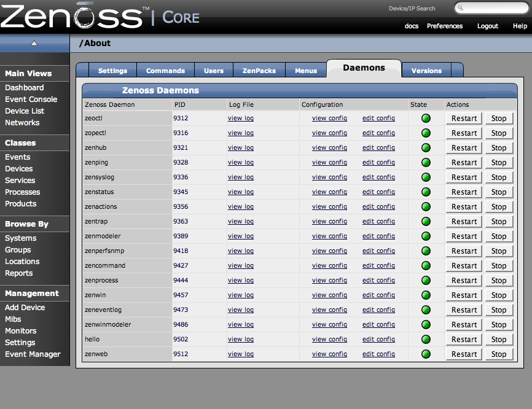The image size is (532, 409).
Task: Restart the zenhub daemon
Action: [x=464, y=148]
